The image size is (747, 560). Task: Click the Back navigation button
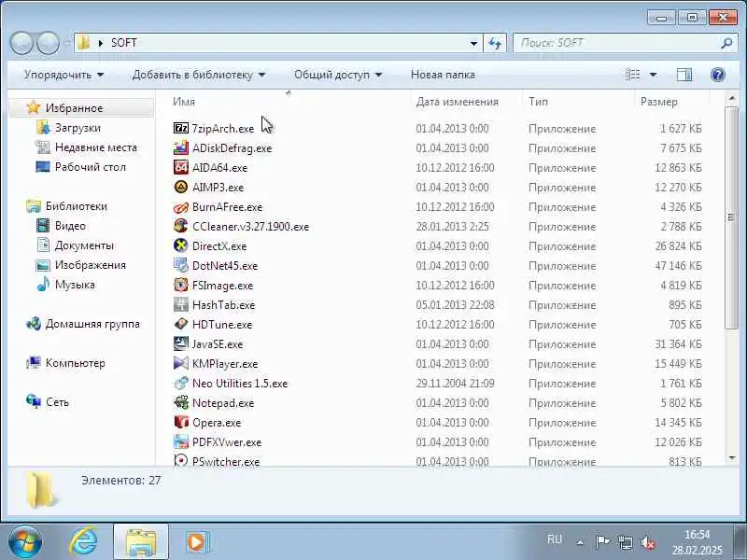tap(21, 43)
